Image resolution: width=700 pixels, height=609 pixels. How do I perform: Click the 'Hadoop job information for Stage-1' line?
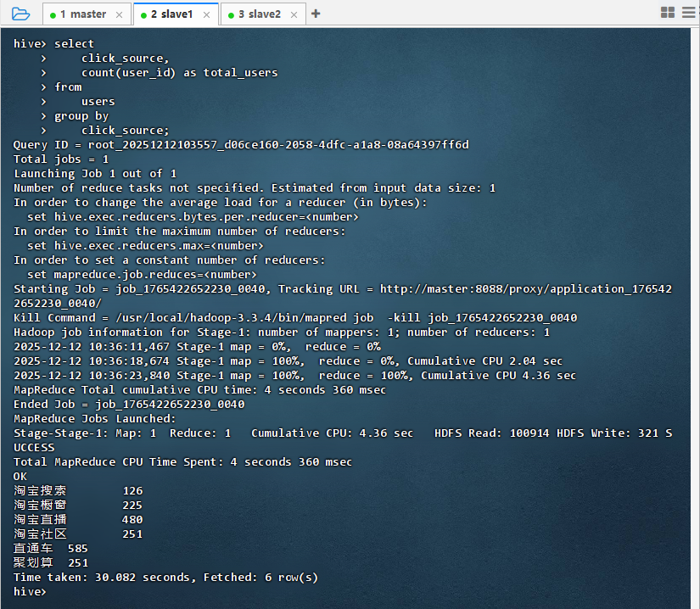[x=282, y=332]
